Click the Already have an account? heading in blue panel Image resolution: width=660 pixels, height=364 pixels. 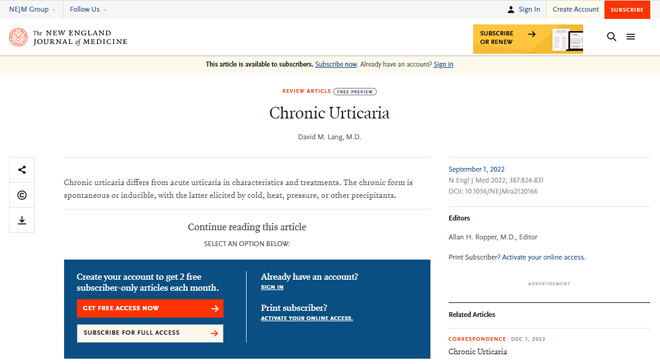pyautogui.click(x=309, y=276)
